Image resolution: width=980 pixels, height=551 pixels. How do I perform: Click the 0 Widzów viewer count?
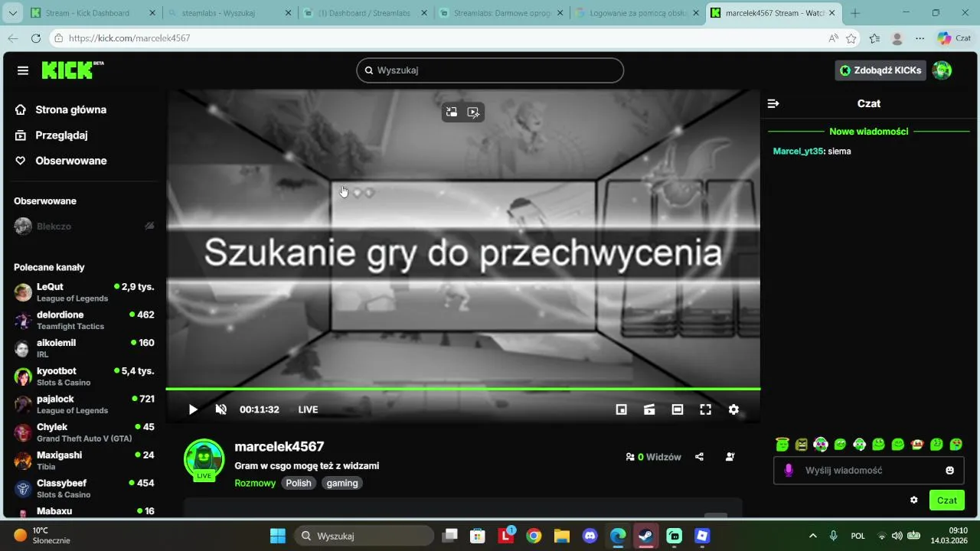[x=653, y=457]
